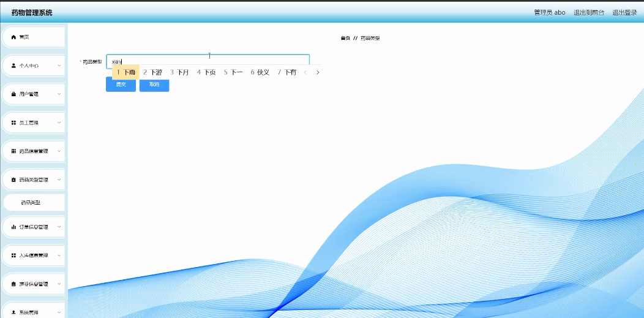Click the person icon for 个人中心
The image size is (644, 318).
pyautogui.click(x=13, y=66)
